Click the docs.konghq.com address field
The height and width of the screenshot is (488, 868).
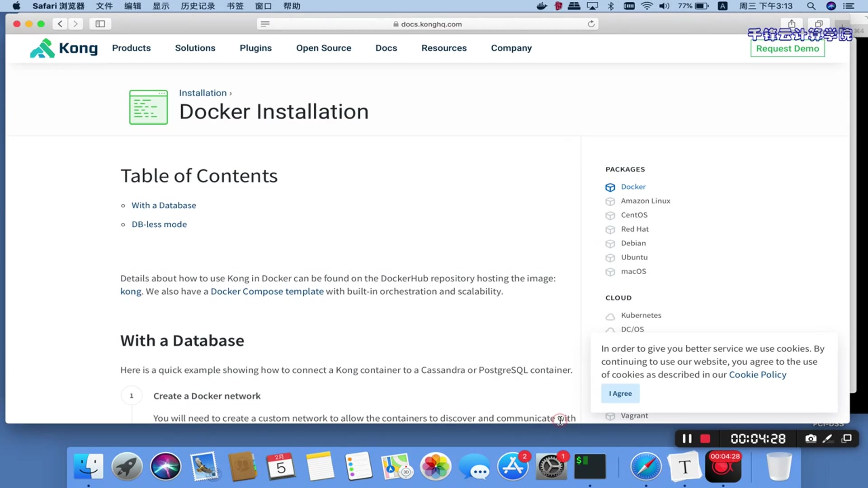point(431,24)
